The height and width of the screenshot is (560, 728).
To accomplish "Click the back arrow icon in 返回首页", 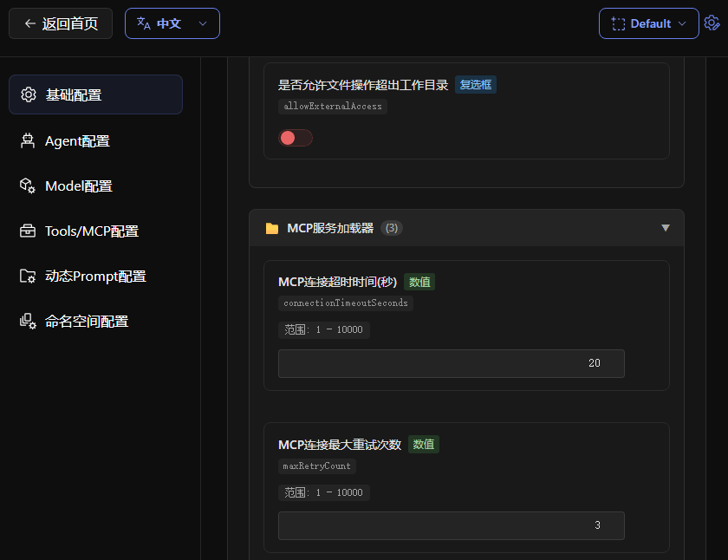I will coord(30,23).
